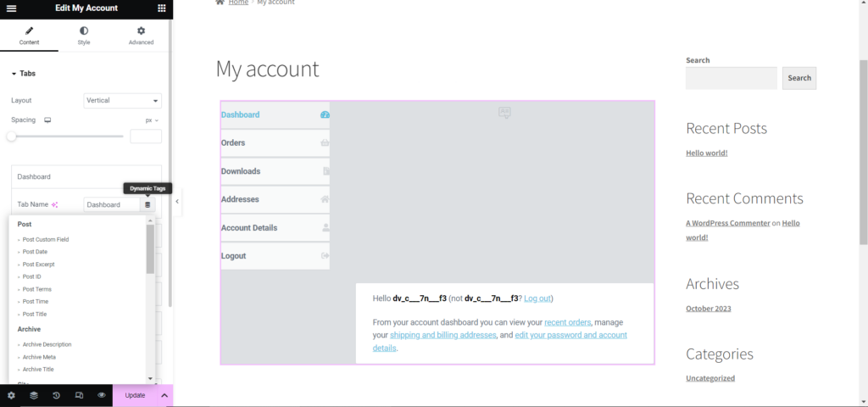Image resolution: width=868 pixels, height=407 pixels.
Task: Open the widgets grid panel
Action: coord(162,8)
